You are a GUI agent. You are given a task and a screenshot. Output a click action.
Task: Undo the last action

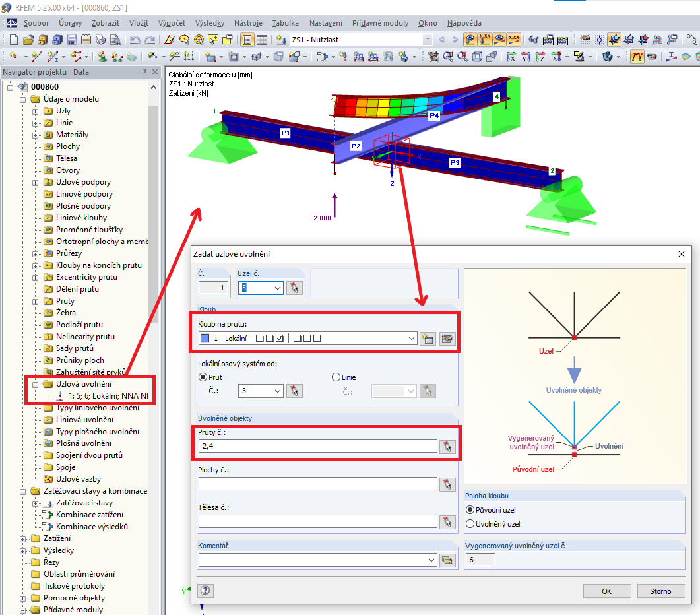tap(135, 40)
